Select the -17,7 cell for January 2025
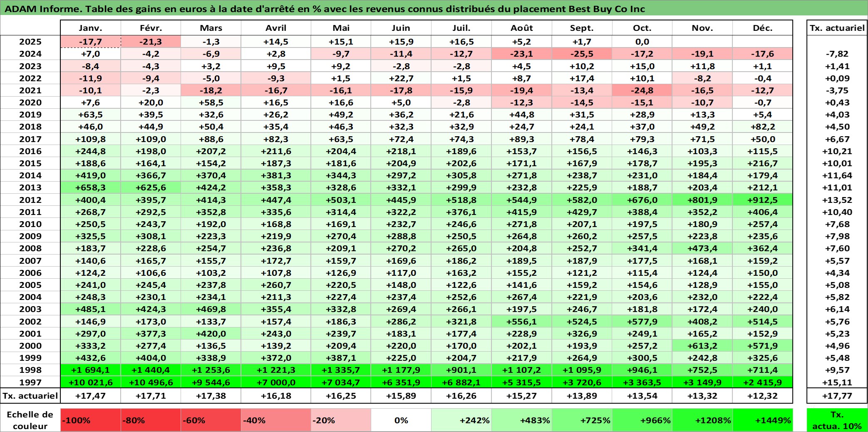This screenshot has height=432, width=868. 91,42
